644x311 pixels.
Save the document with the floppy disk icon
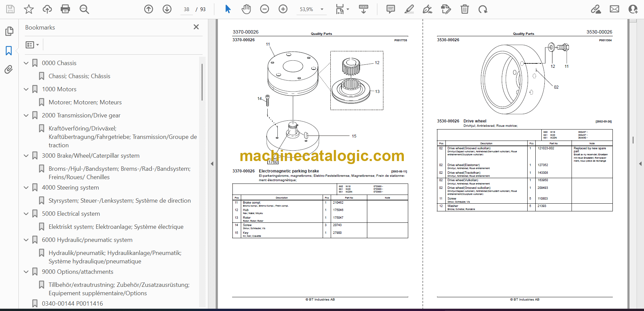(10, 9)
